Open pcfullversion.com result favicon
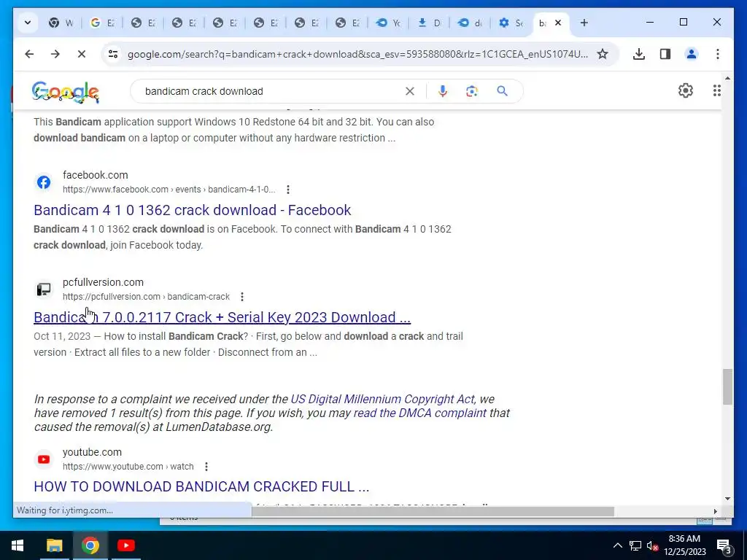This screenshot has width=747, height=560. click(44, 289)
